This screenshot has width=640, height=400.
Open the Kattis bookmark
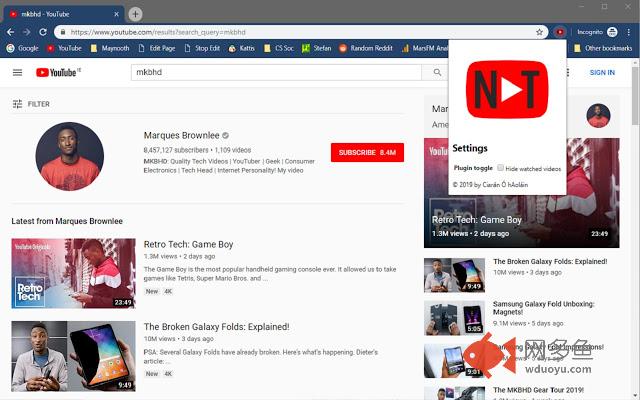242,48
